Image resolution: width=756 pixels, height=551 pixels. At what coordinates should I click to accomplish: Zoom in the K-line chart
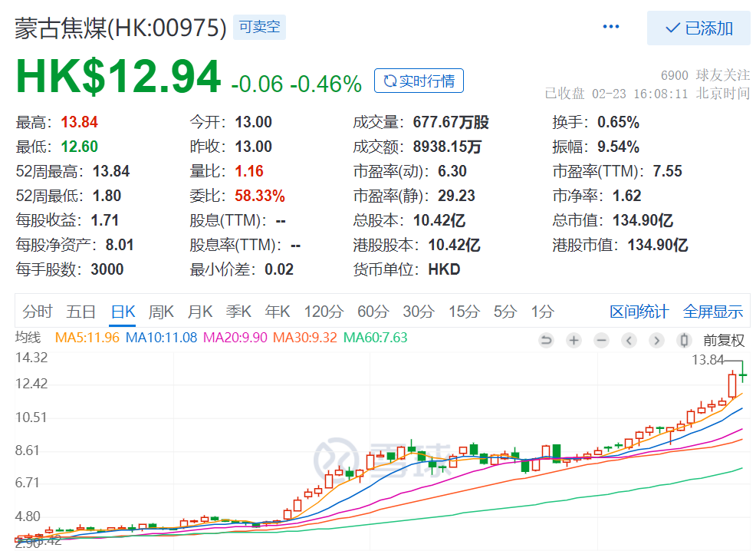pos(574,341)
